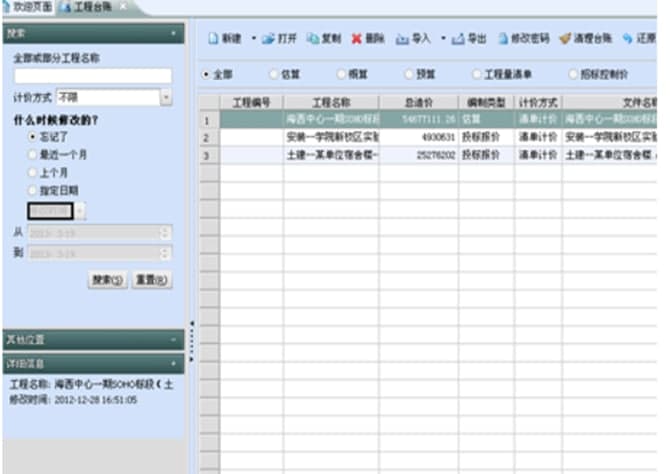The height and width of the screenshot is (474, 671).
Task: Select row header number 1
Action: 210,120
